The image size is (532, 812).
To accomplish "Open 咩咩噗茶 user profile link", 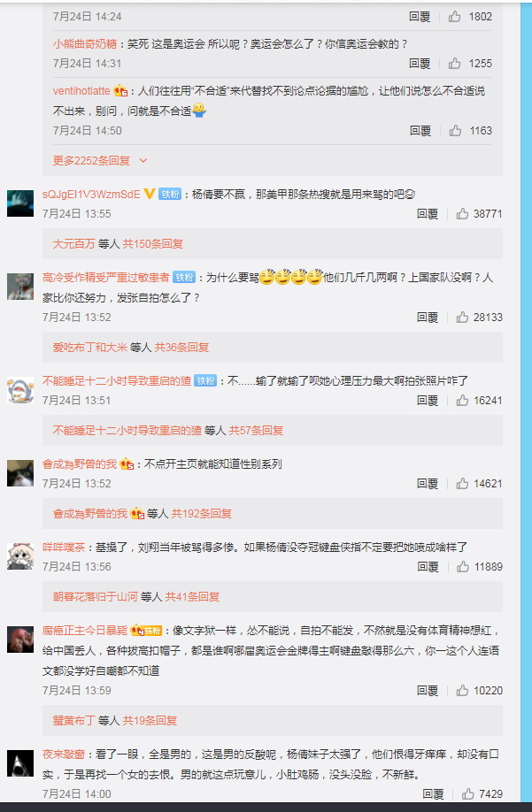I will pyautogui.click(x=63, y=547).
